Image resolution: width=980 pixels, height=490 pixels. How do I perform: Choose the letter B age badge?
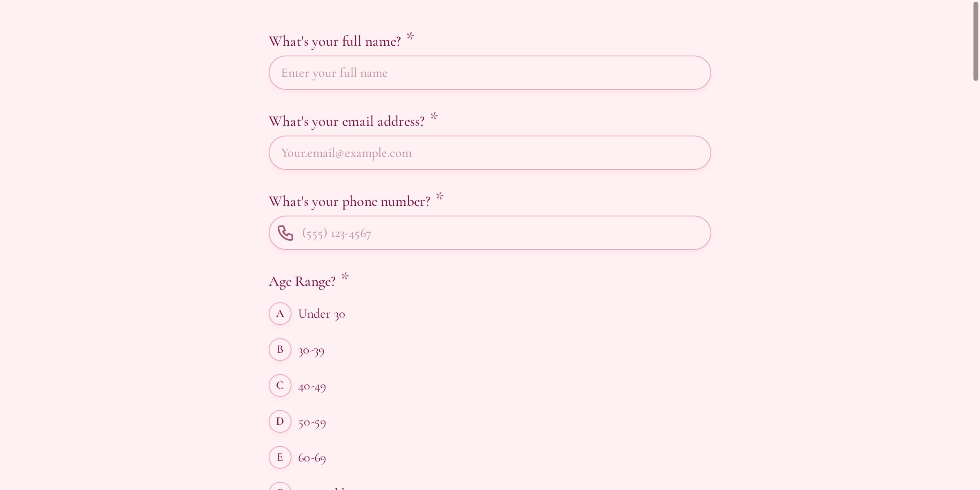point(280,350)
